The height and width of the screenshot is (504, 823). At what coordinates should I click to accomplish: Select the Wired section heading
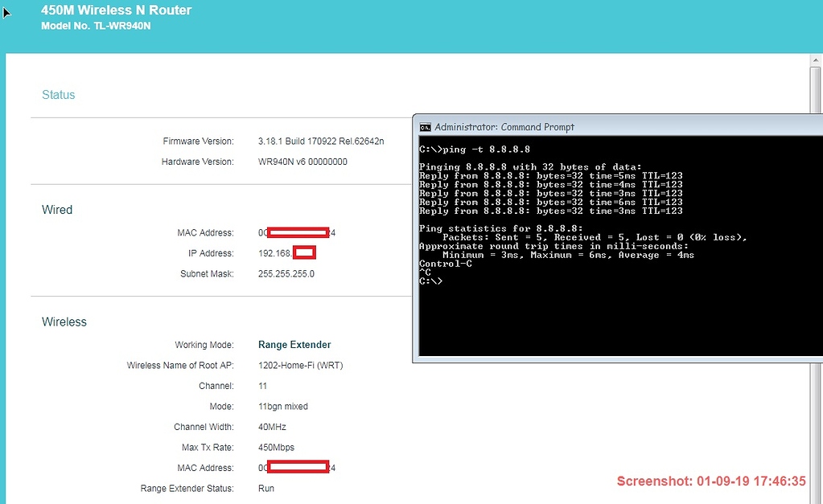[57, 210]
